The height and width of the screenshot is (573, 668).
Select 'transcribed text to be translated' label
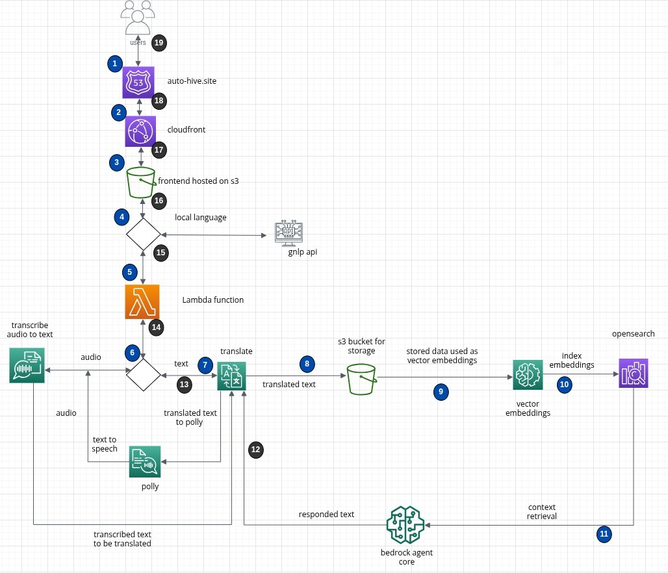tap(122, 539)
